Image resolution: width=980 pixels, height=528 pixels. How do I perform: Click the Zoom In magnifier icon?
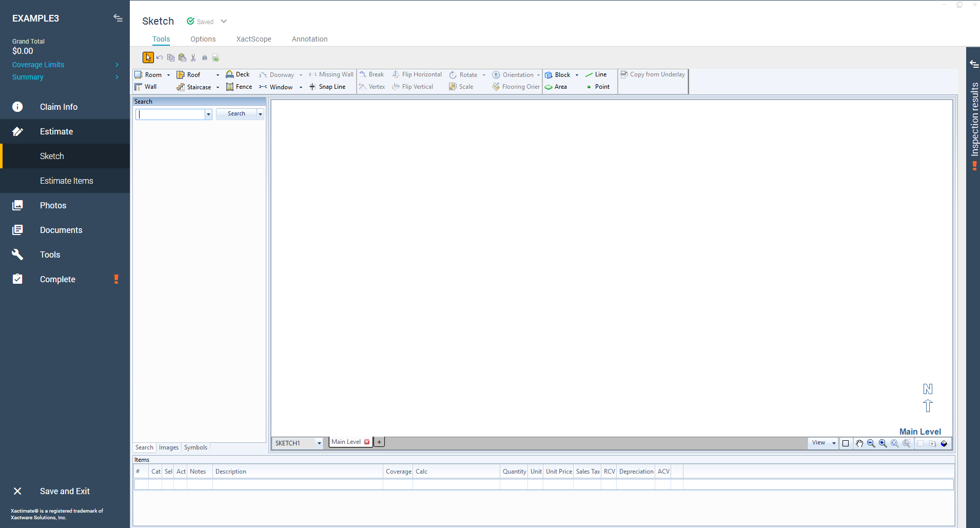(883, 443)
